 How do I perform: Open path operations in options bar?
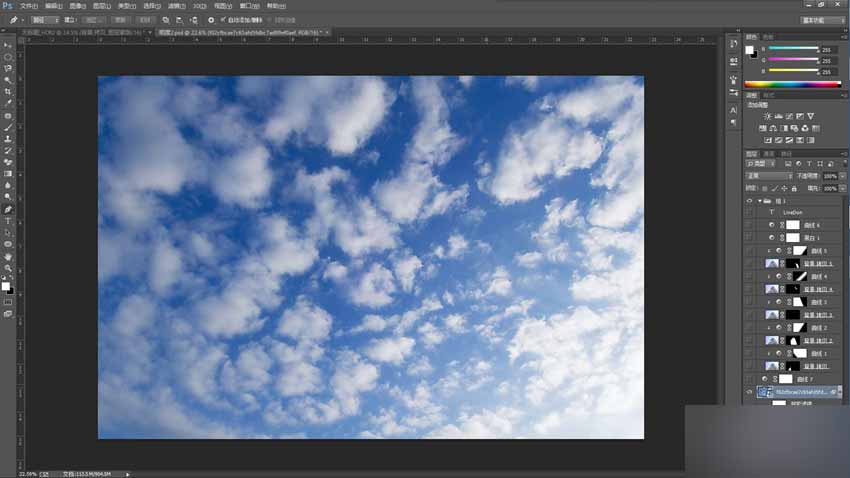(165, 20)
